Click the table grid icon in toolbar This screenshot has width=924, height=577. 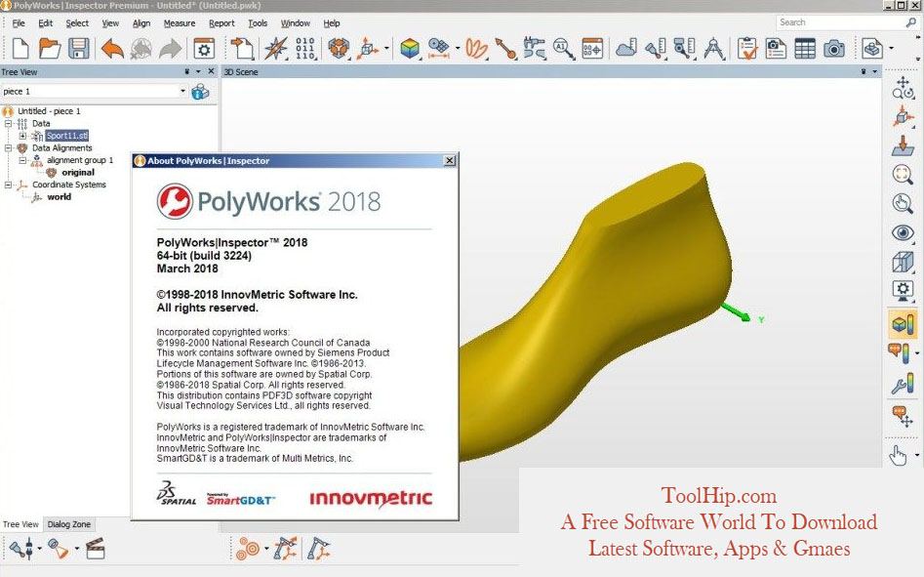(x=805, y=49)
